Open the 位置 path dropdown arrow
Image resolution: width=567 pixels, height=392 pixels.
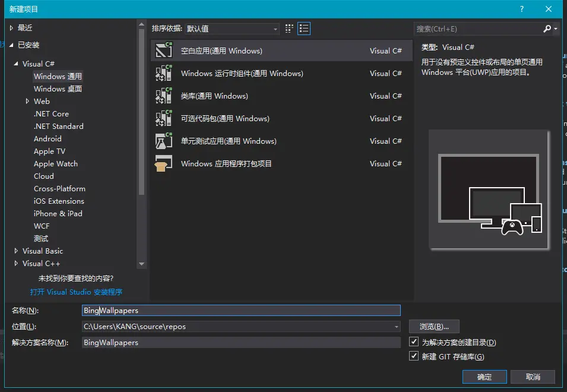[x=397, y=327]
